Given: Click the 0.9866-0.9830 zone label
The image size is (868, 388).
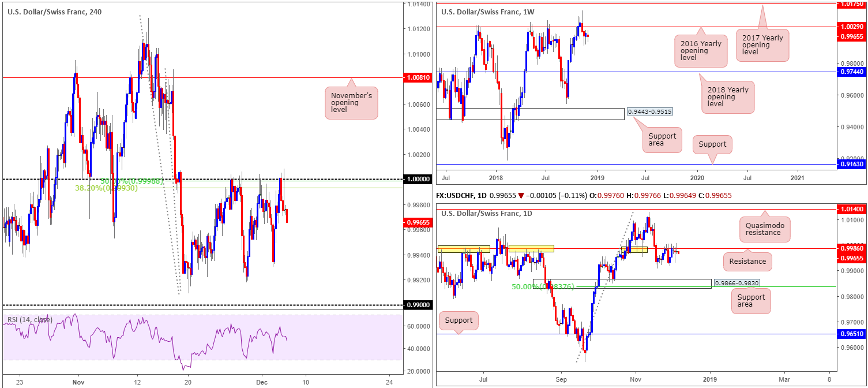Looking at the screenshot, I should click(737, 283).
